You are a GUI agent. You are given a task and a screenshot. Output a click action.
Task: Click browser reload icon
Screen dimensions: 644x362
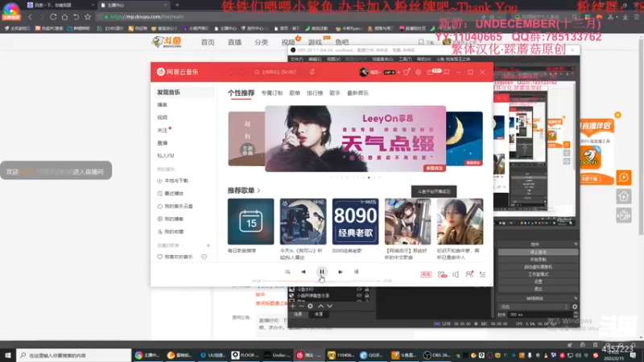pyautogui.click(x=53, y=17)
